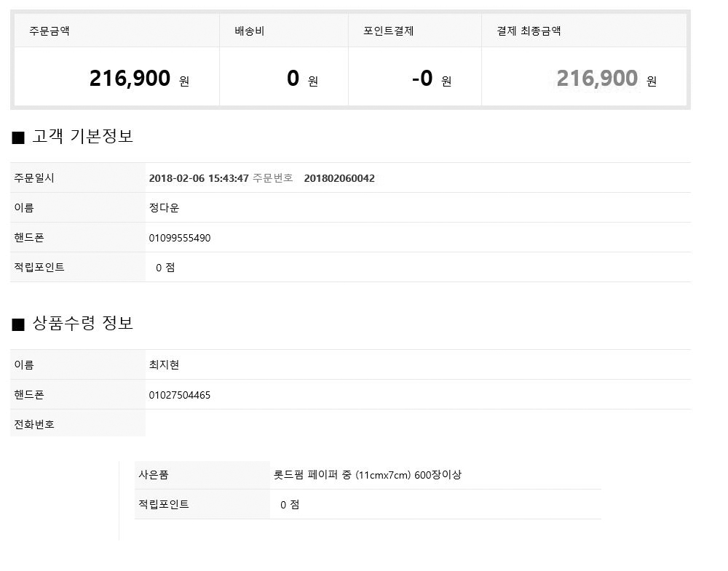The image size is (728, 571).
Task: Click the 0 점 value under 핸드폰
Action: [x=165, y=268]
